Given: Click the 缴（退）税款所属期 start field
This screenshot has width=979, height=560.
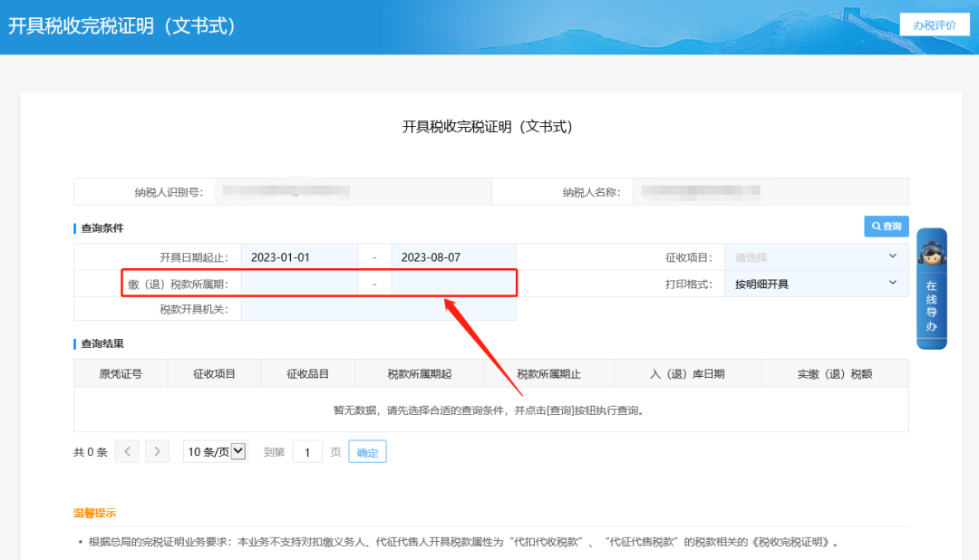Looking at the screenshot, I should coord(299,284).
